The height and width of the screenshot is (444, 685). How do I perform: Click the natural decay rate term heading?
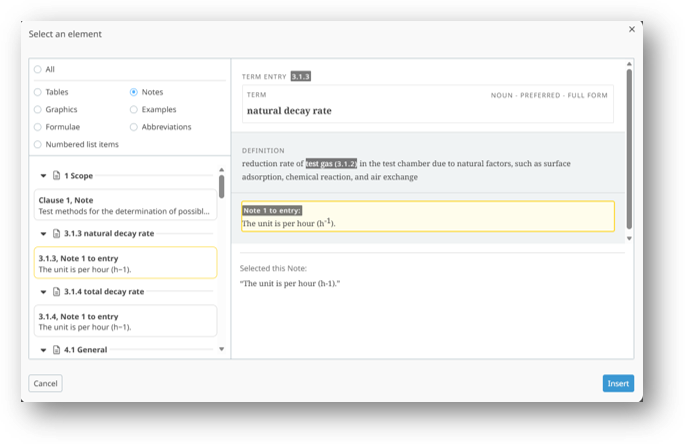click(x=289, y=111)
